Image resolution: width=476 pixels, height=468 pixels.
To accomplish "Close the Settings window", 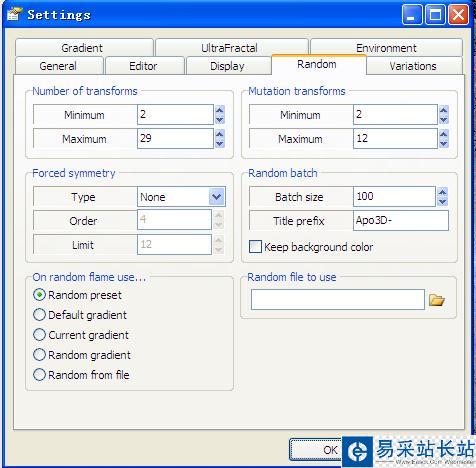I will (458, 15).
